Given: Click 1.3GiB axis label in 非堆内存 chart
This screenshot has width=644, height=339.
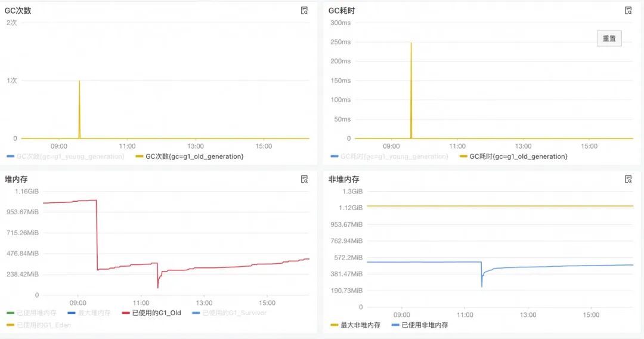Looking at the screenshot, I should (x=352, y=192).
